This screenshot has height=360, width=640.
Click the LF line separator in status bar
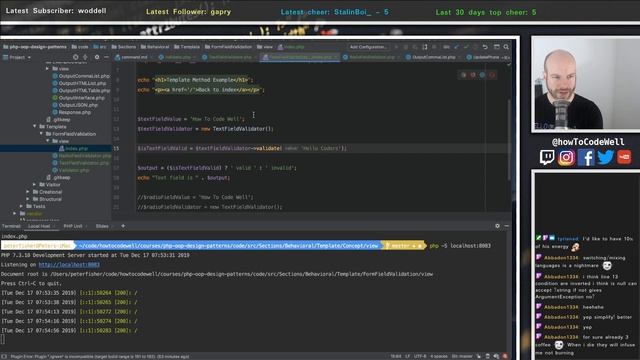[x=407, y=356]
